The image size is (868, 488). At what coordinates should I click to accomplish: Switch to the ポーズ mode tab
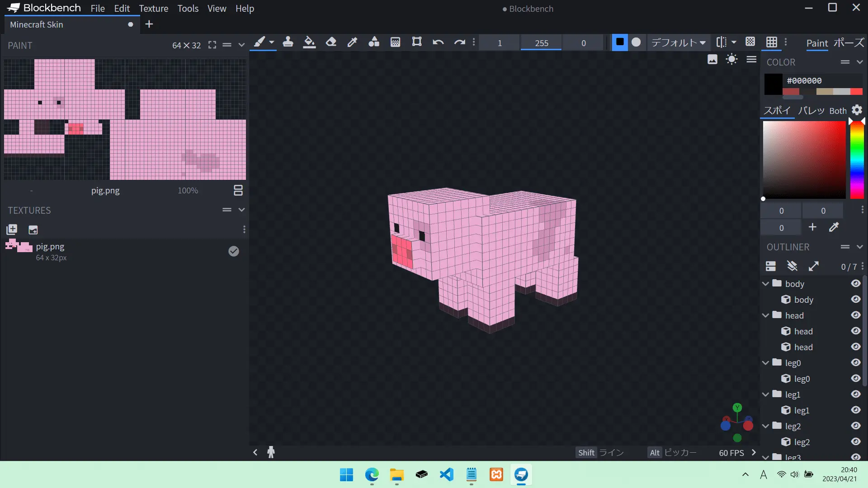pyautogui.click(x=849, y=43)
